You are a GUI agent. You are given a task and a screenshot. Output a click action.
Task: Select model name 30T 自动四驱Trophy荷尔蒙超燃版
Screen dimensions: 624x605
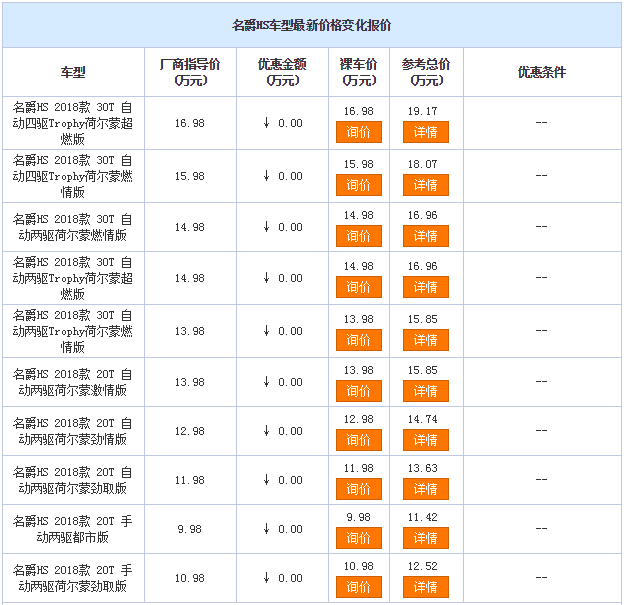click(73, 123)
